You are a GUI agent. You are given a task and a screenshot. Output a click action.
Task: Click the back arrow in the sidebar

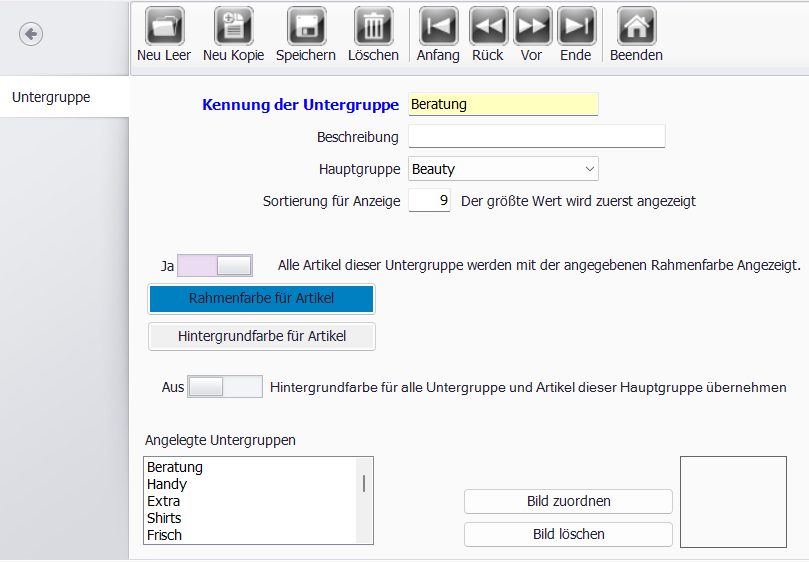31,35
